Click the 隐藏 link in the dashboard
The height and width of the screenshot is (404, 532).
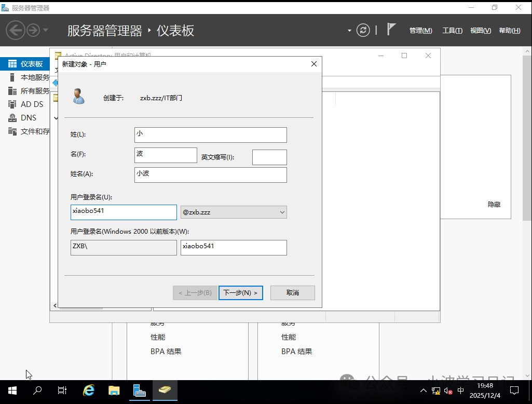[x=494, y=204]
